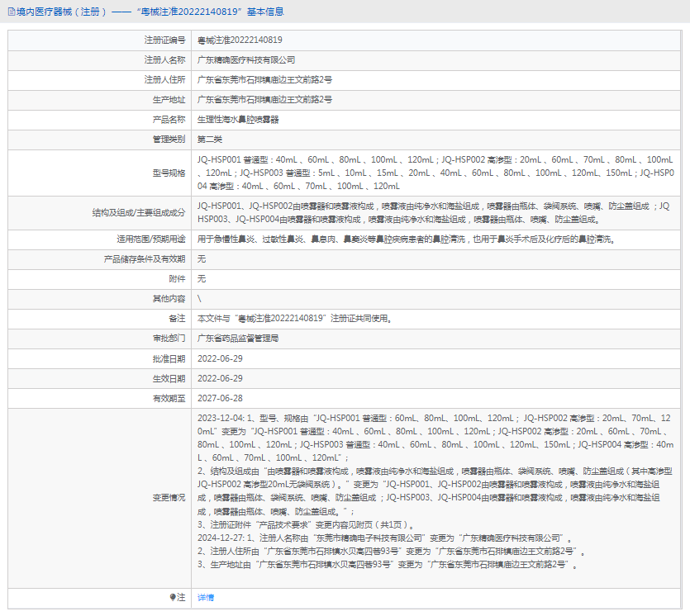This screenshot has width=690, height=616.
Task: Select the 3、注册证附件 change line
Action: [x=306, y=524]
